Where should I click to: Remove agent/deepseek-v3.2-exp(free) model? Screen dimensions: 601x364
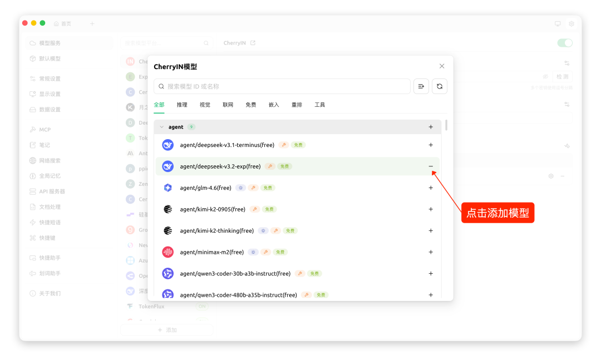[x=431, y=166]
